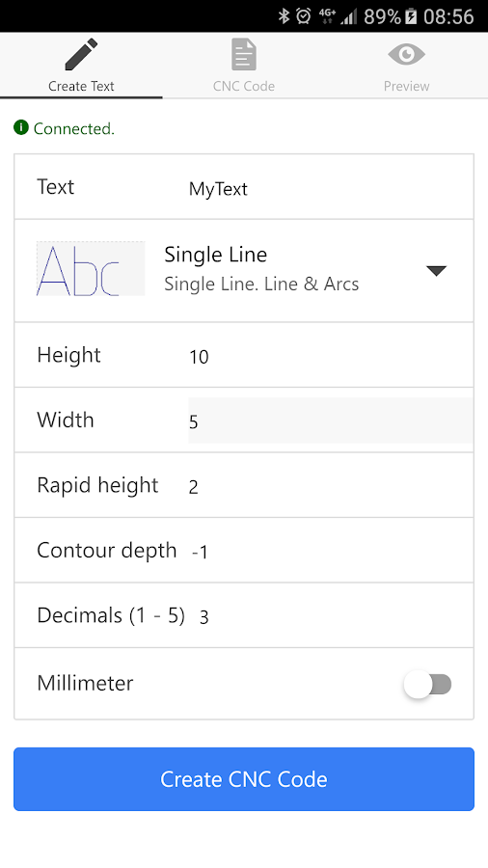Tap the alarm clock status icon
Image resolution: width=488 pixels, height=868 pixels.
[x=303, y=16]
